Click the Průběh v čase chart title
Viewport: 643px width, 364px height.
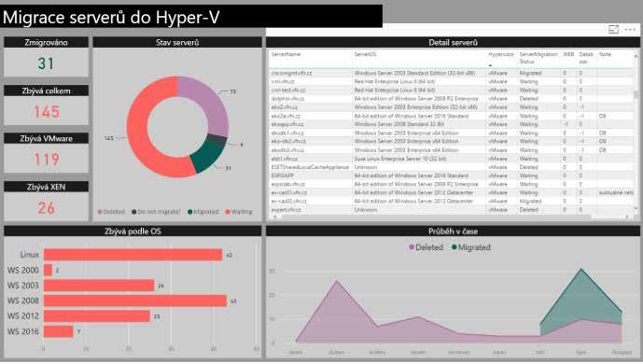coord(453,231)
